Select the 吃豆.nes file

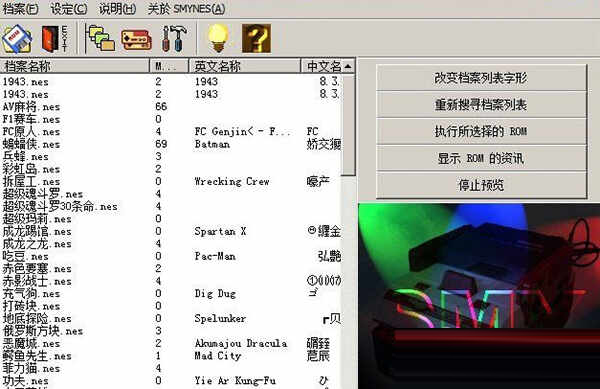(26, 256)
